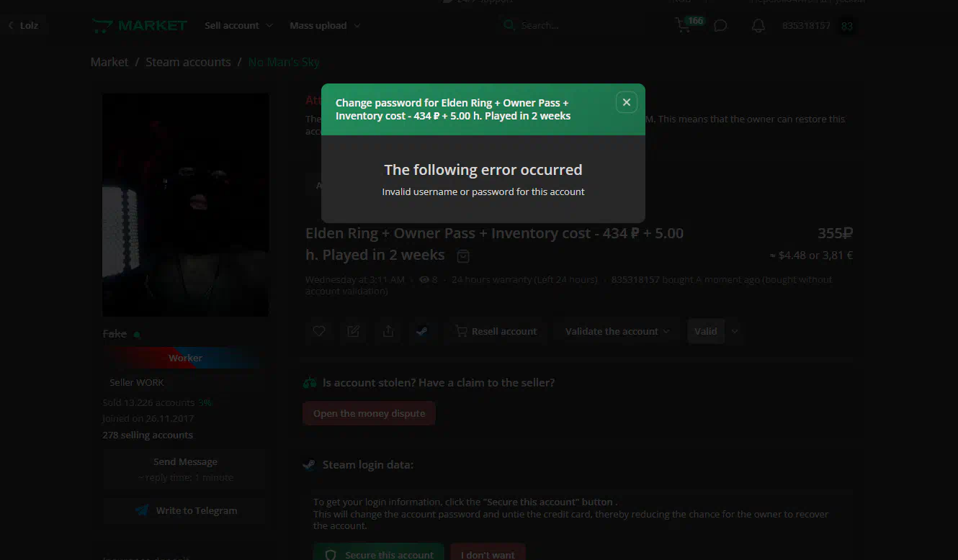Click the bag icon beside listing title
The height and width of the screenshot is (560, 958).
464,256
